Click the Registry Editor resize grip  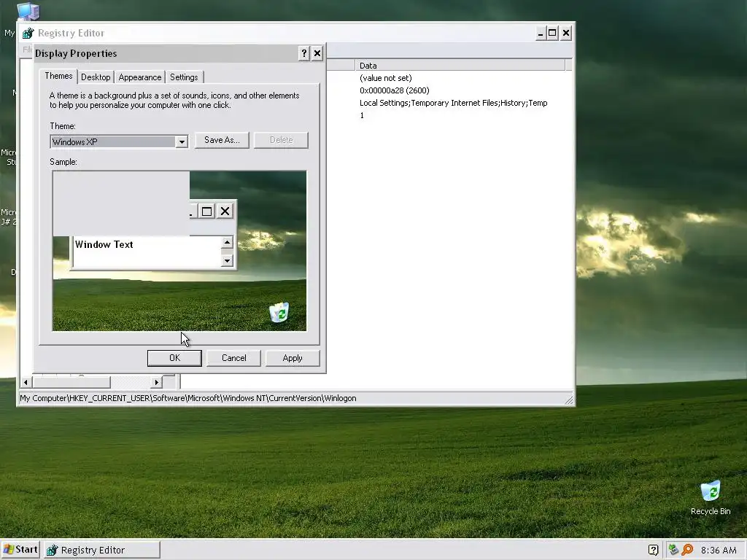click(x=569, y=400)
